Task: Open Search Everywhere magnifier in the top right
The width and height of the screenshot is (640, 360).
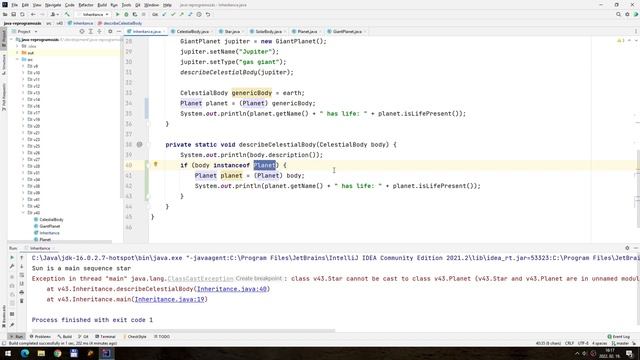Action: pyautogui.click(x=618, y=14)
